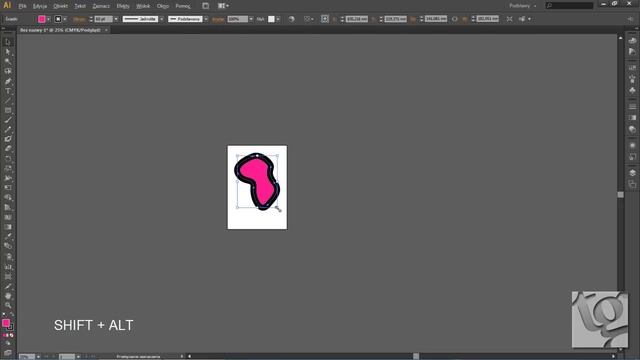Set paint mode to None

tap(11, 335)
